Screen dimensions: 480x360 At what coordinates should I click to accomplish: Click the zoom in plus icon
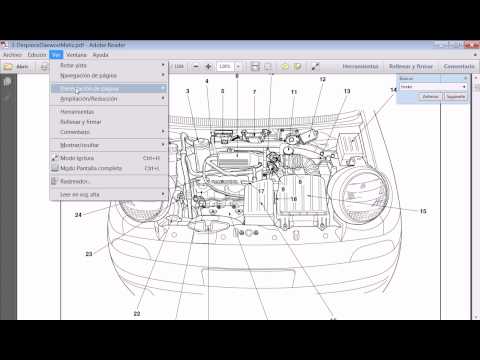pyautogui.click(x=209, y=67)
